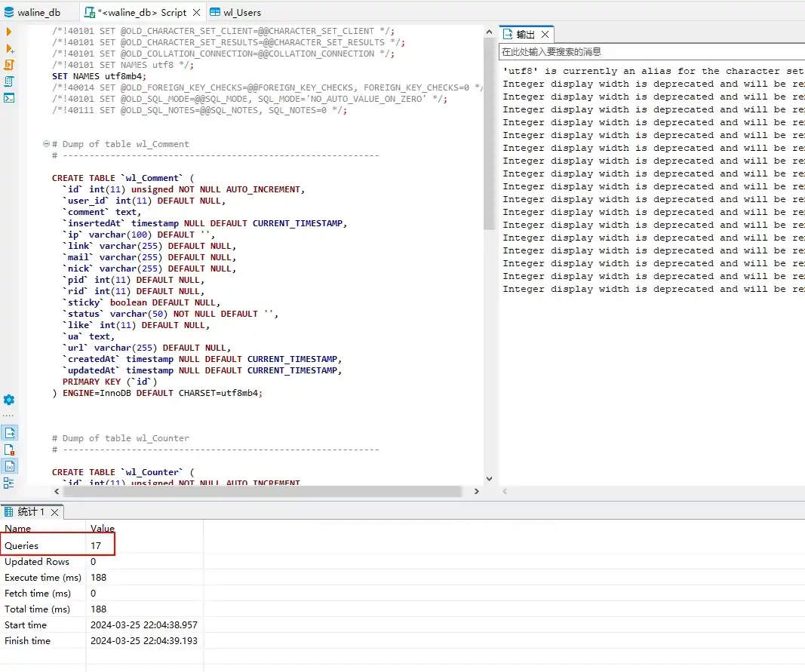The width and height of the screenshot is (805, 672).
Task: Toggle the output log viewer panel
Action: (x=10, y=433)
